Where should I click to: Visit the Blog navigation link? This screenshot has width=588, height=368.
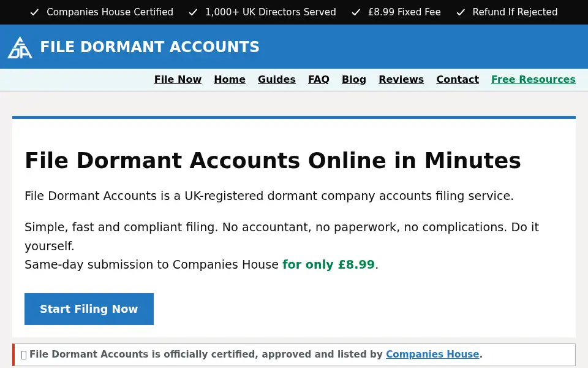pos(354,80)
